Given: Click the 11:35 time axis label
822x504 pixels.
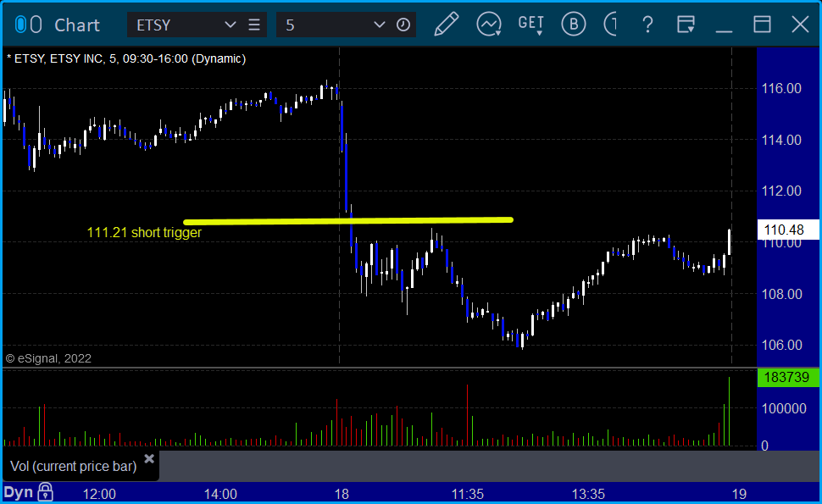Looking at the screenshot, I should [x=468, y=494].
